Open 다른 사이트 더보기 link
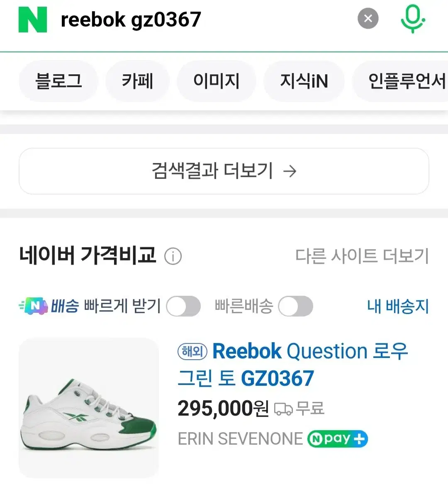The image size is (448, 489). 362,256
